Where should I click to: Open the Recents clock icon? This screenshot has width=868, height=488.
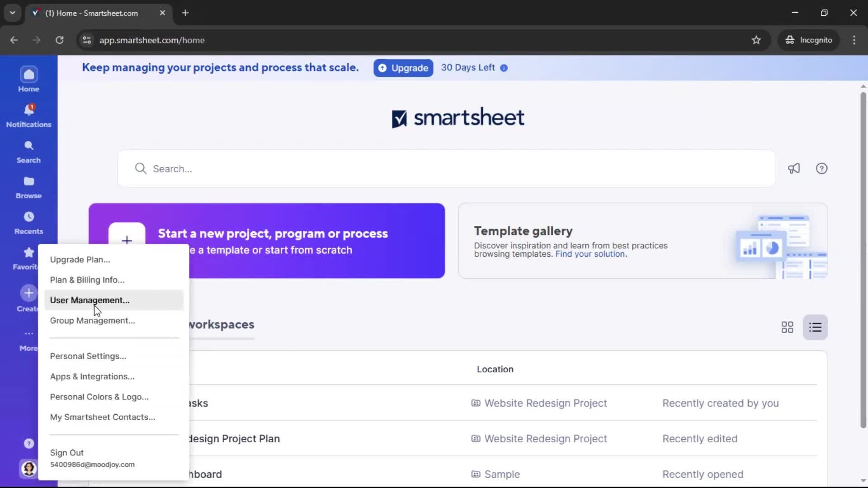(28, 217)
